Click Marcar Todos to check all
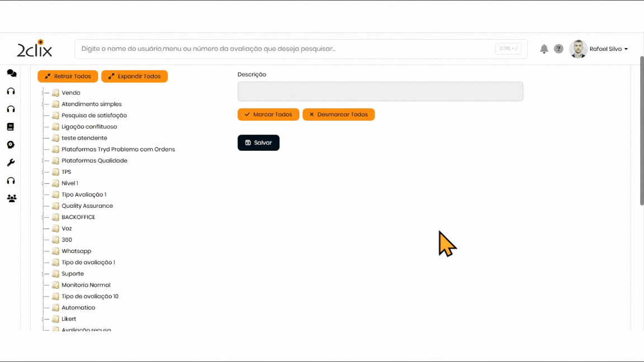Image resolution: width=644 pixels, height=362 pixels. coord(268,115)
